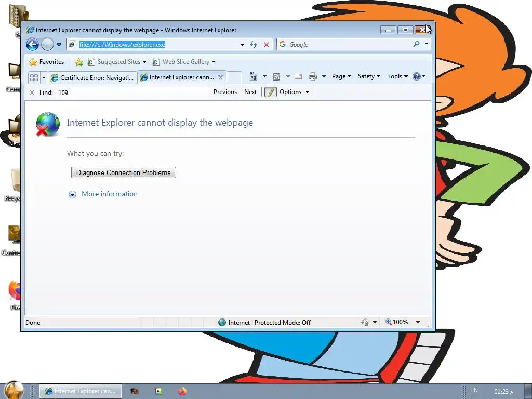Click Add to Favorites Bar star icon
This screenshot has height=399, width=532.
(x=79, y=62)
